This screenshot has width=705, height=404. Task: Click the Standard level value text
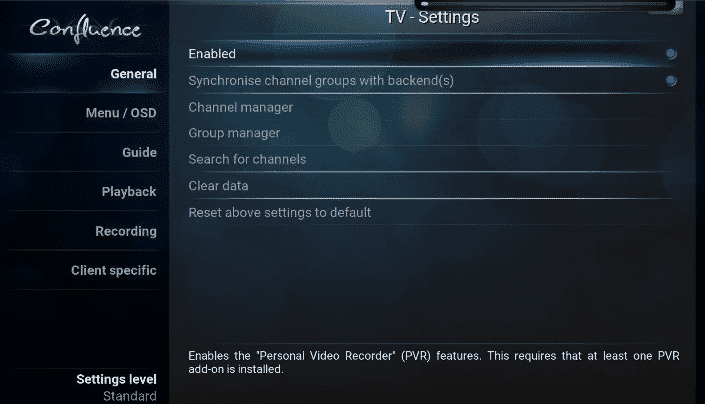click(x=129, y=396)
